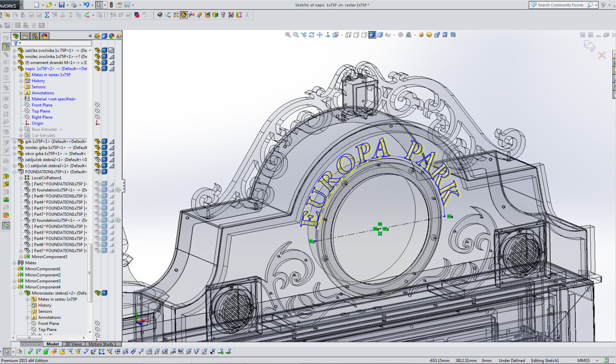Click the Pan four-arrow icon
Viewport: 616px width, 364px height.
click(320, 35)
